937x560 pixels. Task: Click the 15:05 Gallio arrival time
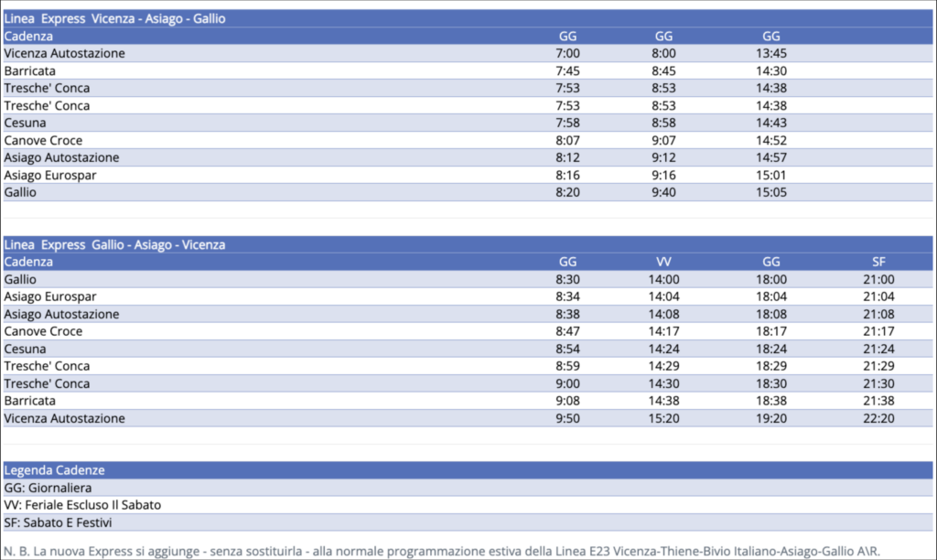tap(771, 192)
